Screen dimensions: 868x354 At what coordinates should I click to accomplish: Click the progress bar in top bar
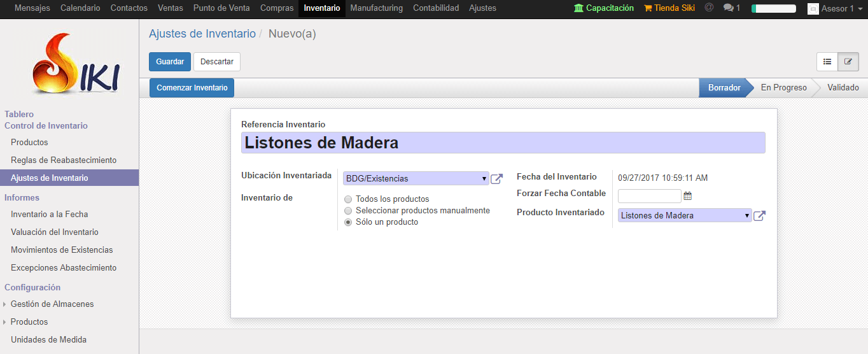(x=774, y=9)
